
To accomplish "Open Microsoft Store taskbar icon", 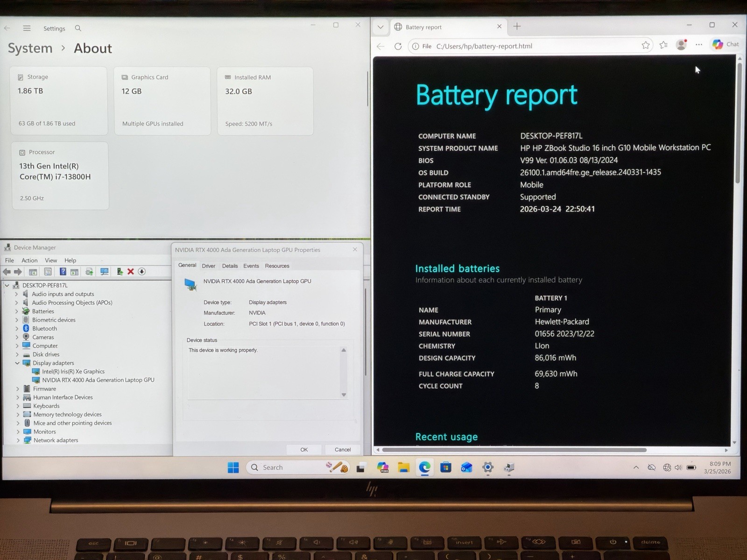I will 446,467.
